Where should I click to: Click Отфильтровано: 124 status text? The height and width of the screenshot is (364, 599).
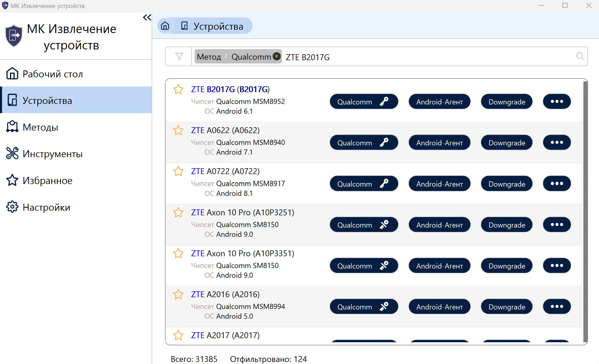(x=268, y=359)
